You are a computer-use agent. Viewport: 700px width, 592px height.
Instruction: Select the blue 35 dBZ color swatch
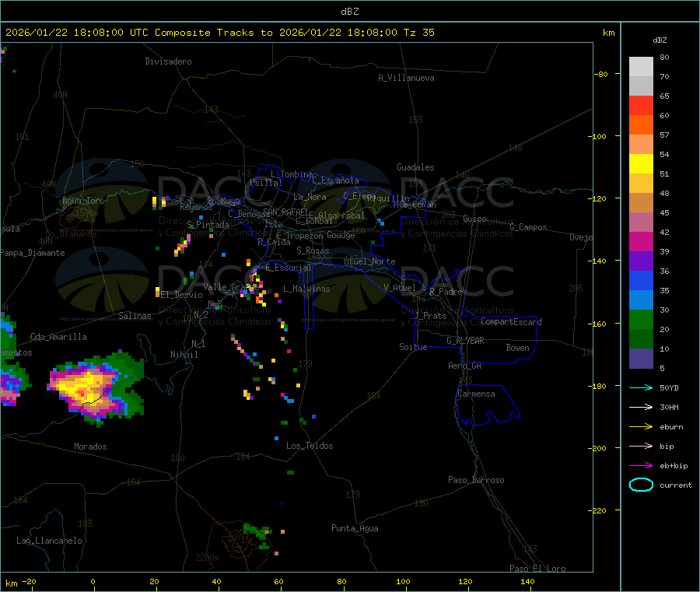pyautogui.click(x=641, y=280)
